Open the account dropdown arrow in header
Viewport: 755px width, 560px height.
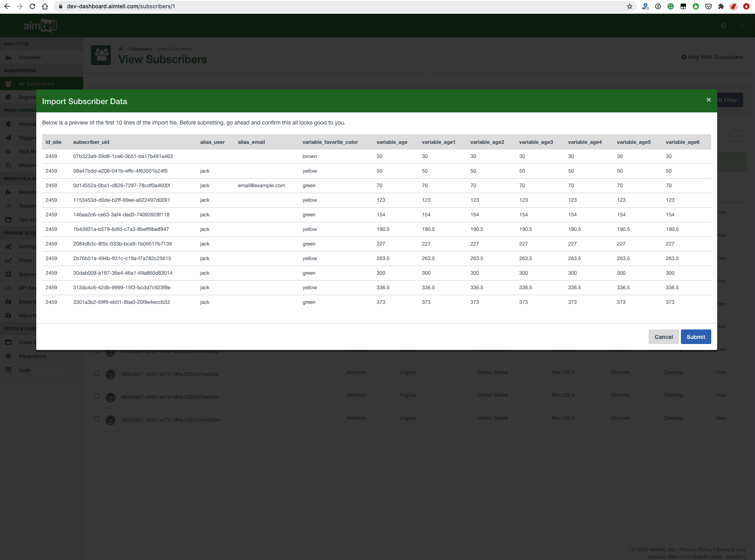(x=741, y=26)
